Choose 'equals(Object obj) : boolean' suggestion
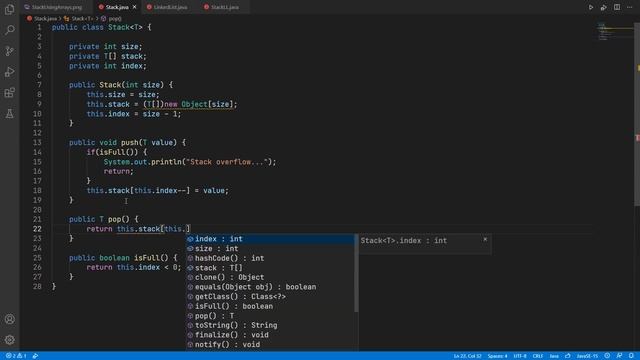Image resolution: width=640 pixels, height=360 pixels. tap(271, 287)
